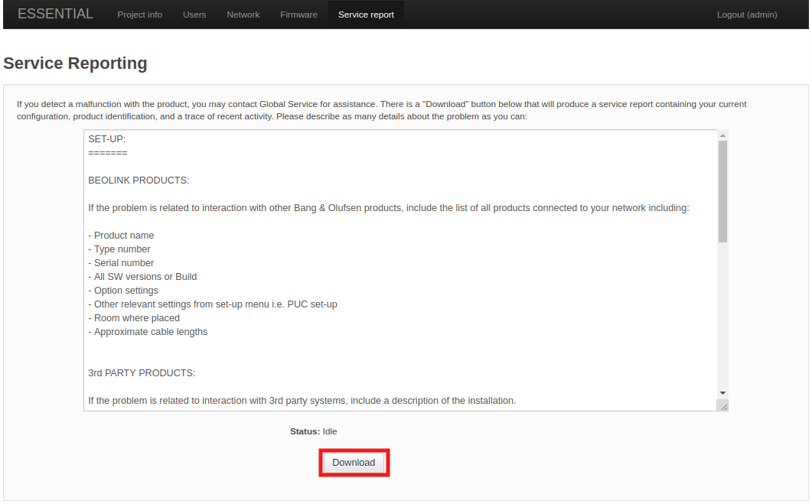Open the Firmware section
This screenshot has height=504, width=812.
coord(298,14)
